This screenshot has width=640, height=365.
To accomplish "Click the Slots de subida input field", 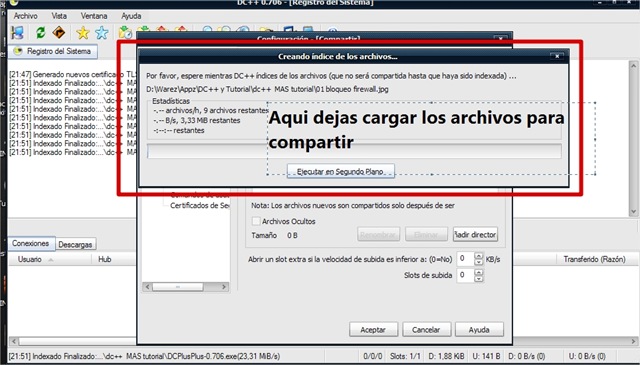I will (465, 275).
